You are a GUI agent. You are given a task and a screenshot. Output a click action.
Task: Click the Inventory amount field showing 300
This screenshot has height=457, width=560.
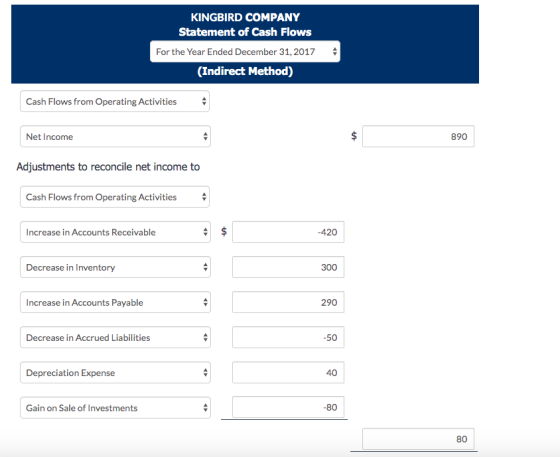[x=288, y=267]
